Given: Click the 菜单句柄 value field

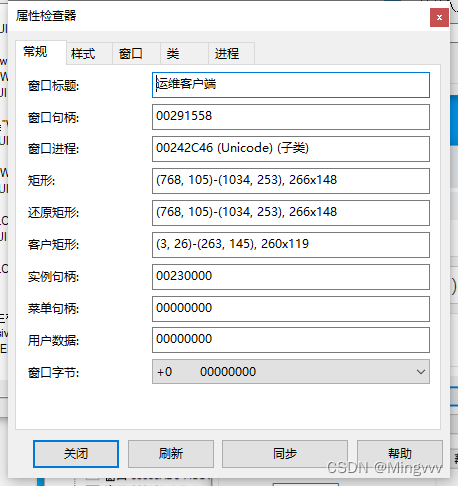Looking at the screenshot, I should point(291,309).
